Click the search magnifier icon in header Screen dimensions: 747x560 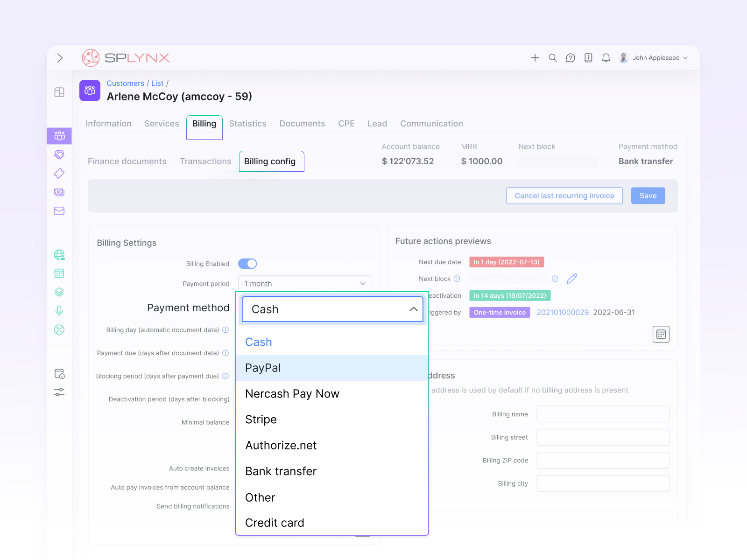(x=552, y=57)
